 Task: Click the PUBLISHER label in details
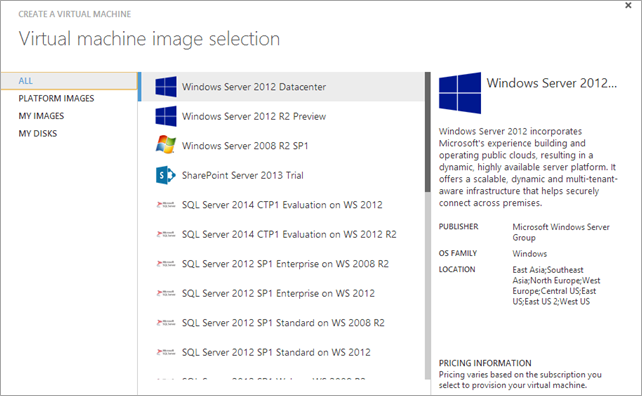point(458,226)
